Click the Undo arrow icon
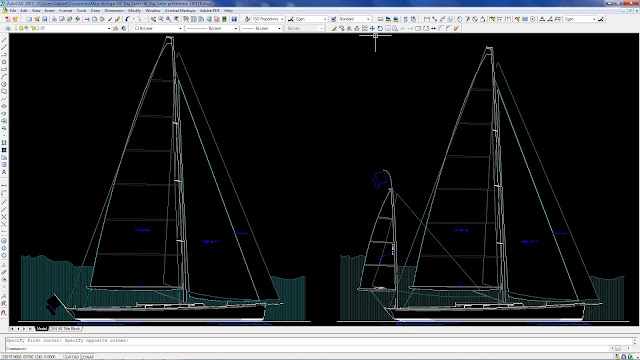 tap(127, 19)
